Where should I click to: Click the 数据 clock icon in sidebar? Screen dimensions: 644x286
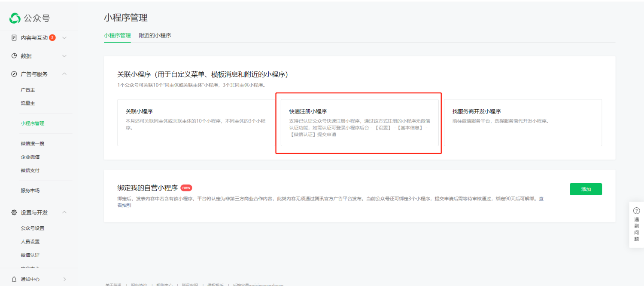click(x=13, y=55)
